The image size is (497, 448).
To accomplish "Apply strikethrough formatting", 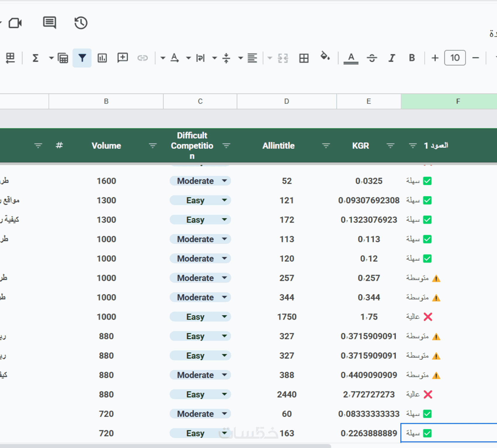I will (372, 58).
